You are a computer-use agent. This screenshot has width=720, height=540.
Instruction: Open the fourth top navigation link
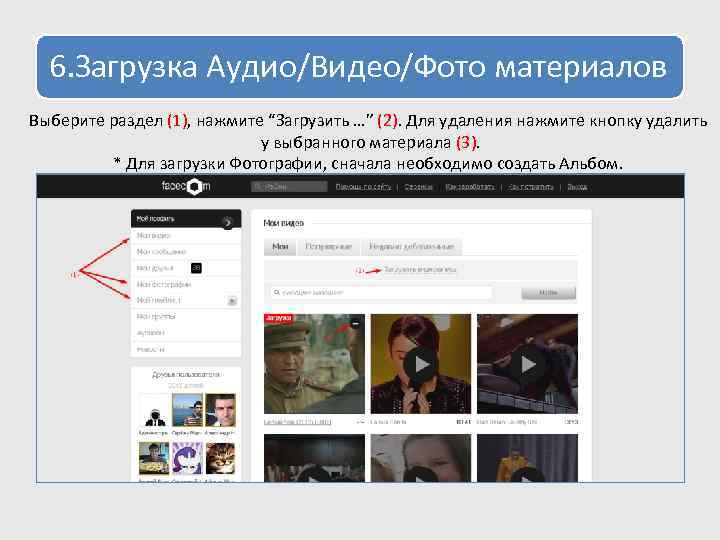click(531, 187)
